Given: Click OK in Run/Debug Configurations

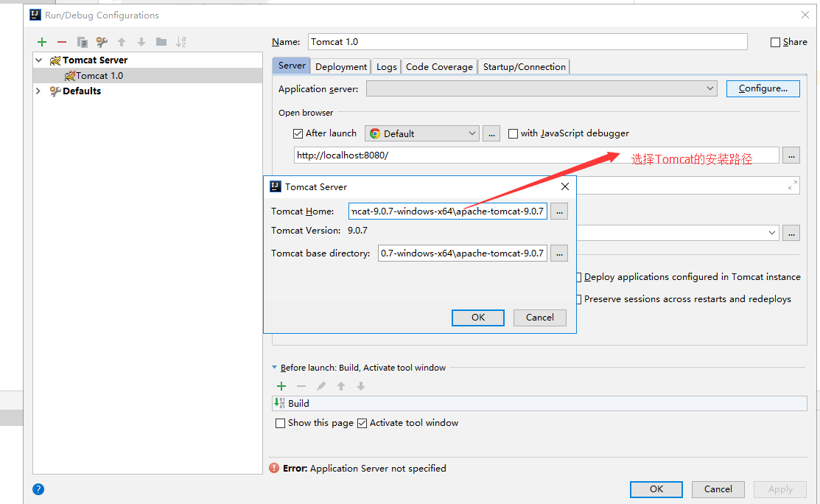Looking at the screenshot, I should [x=656, y=489].
